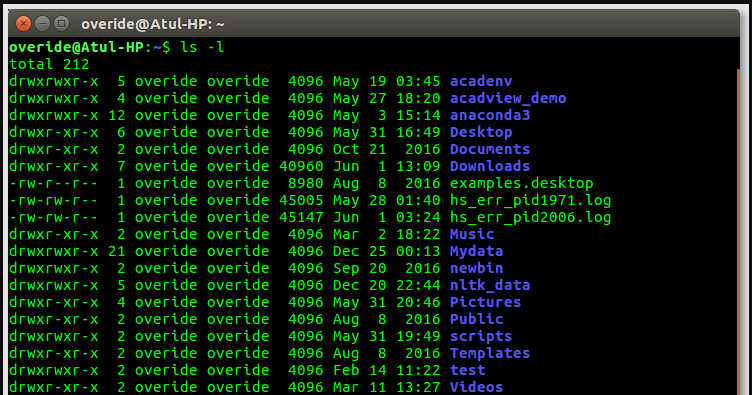Select the Pictures directory name
This screenshot has width=752, height=395.
click(x=485, y=302)
